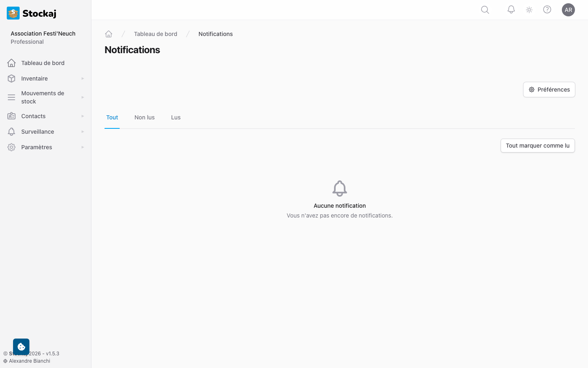Click the globe icon beside Alexandre Bianchi
This screenshot has width=588, height=368.
(5, 361)
